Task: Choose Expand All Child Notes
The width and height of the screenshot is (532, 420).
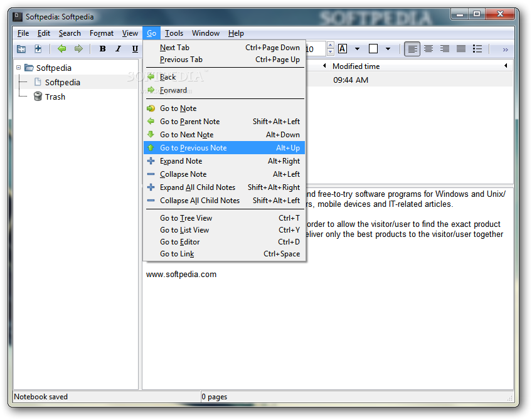Action: coord(224,187)
